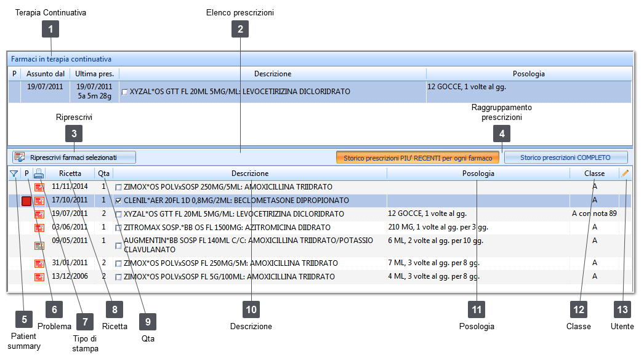Click lower list Descrizione column header
644x363 pixels.
250,174
